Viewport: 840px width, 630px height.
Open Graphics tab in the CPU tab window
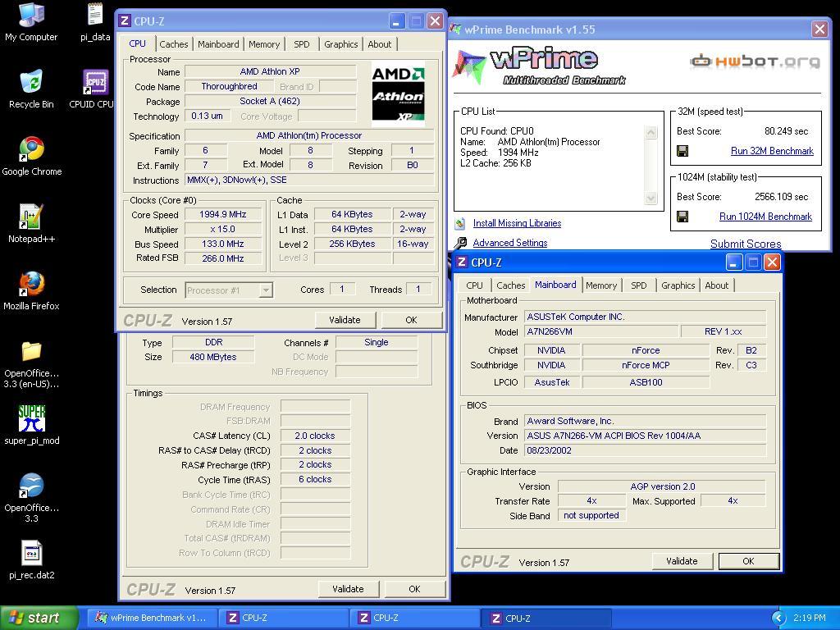coord(340,44)
